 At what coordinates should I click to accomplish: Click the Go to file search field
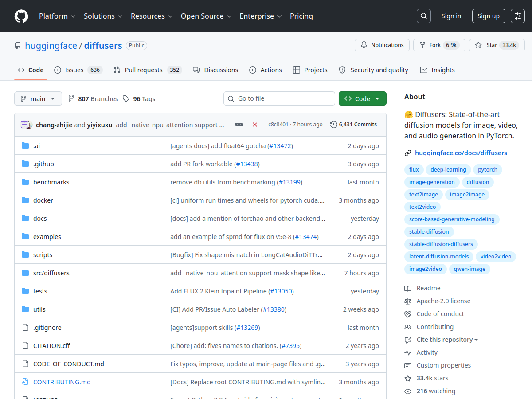point(279,98)
